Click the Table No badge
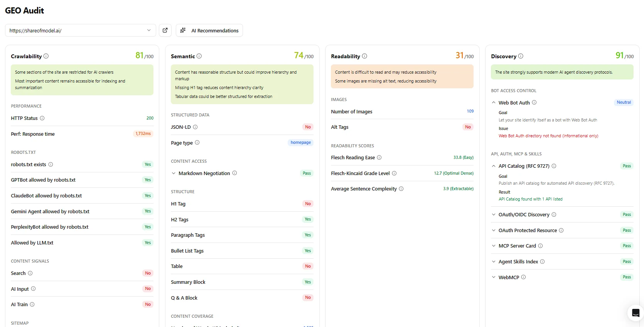 (x=308, y=266)
